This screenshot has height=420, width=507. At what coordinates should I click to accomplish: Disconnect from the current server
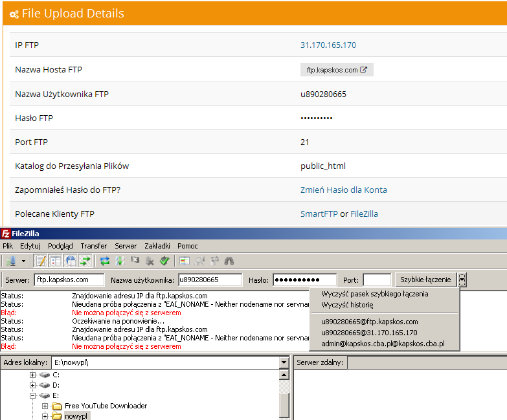(x=150, y=261)
